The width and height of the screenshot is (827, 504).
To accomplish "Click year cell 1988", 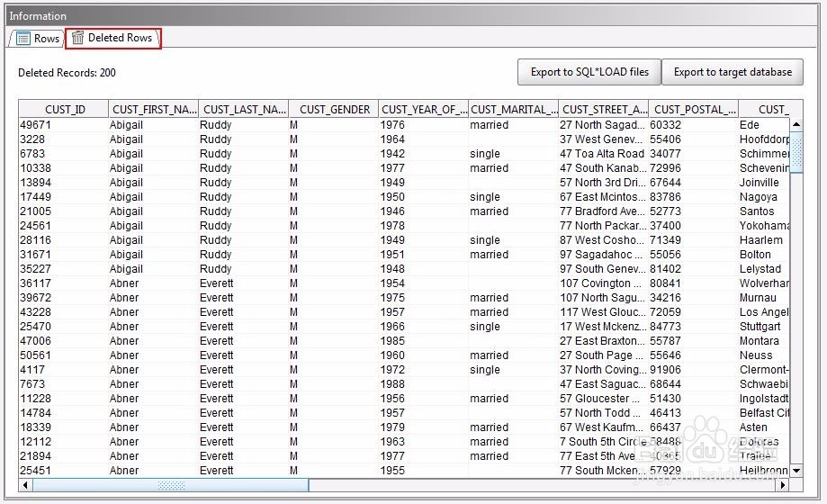I will coord(424,384).
